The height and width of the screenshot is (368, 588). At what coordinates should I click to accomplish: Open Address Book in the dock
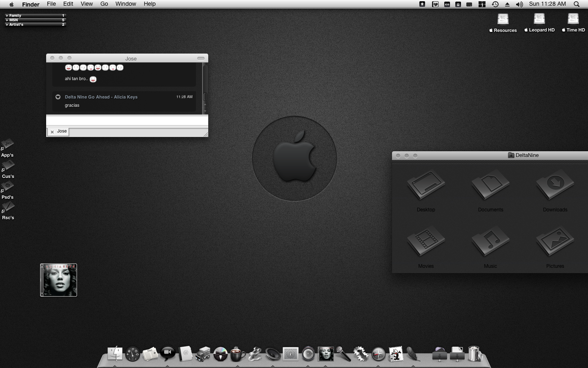tap(185, 354)
